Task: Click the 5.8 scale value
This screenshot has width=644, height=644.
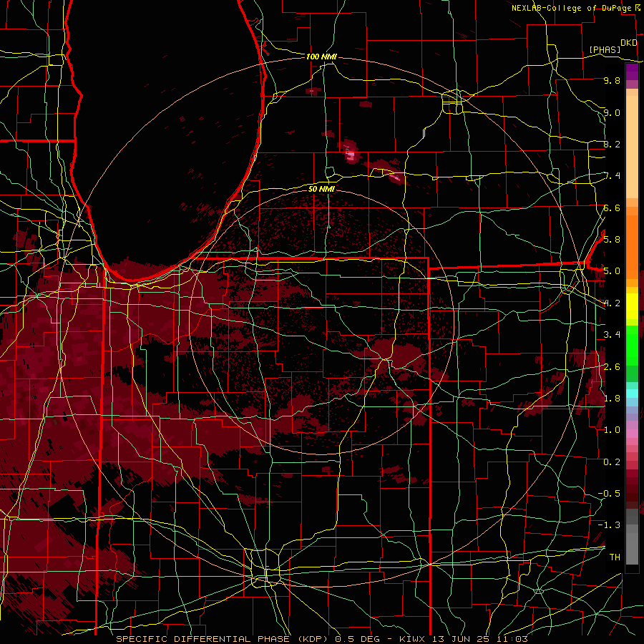Action: tap(612, 239)
